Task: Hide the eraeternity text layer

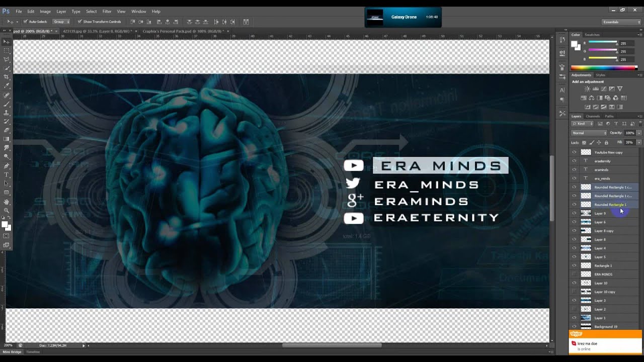Action: click(574, 161)
